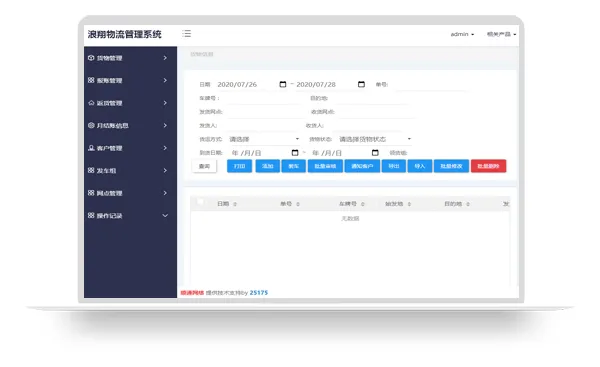This screenshot has height=367, width=600.
Task: Sort table by 日期 column arrows
Action: [x=235, y=204]
